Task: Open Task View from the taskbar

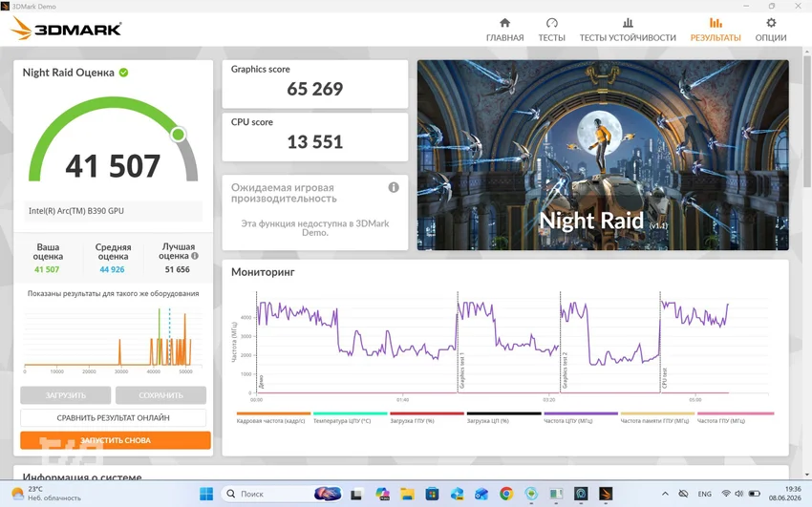Action: click(355, 495)
